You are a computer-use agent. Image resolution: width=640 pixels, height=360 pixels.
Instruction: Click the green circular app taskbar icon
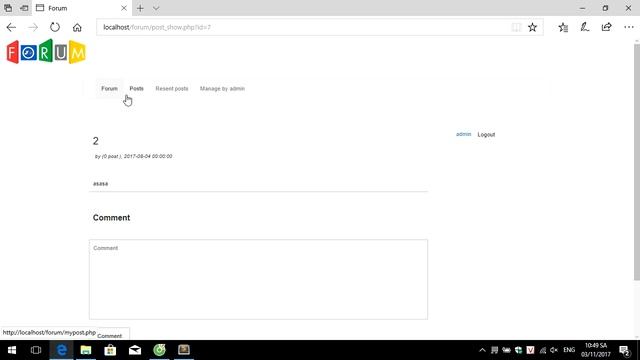[x=159, y=350]
